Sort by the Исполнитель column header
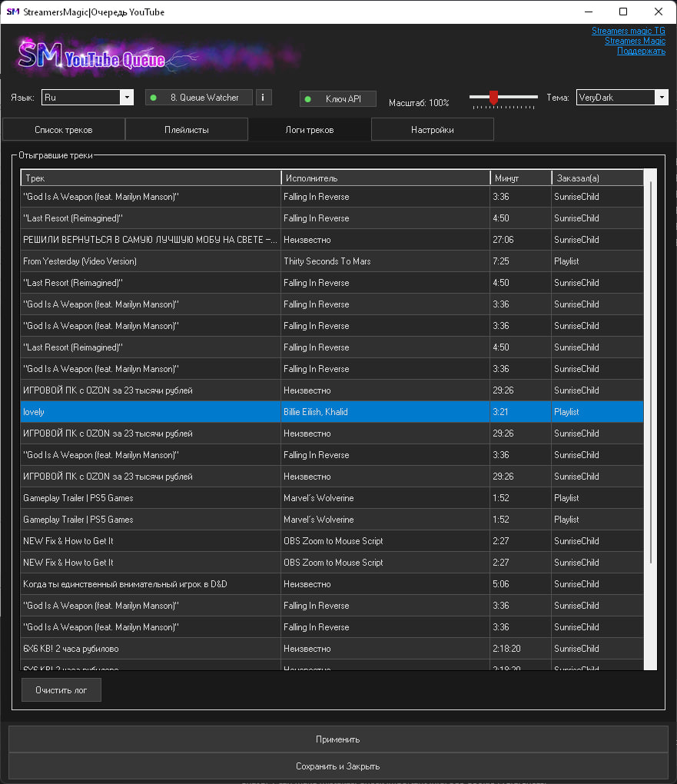Screen dimensions: 677x784 point(386,178)
